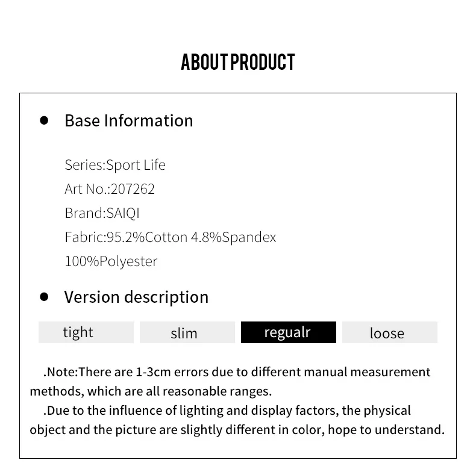Click the Sport Life series name
The image size is (476, 475).
click(136, 165)
